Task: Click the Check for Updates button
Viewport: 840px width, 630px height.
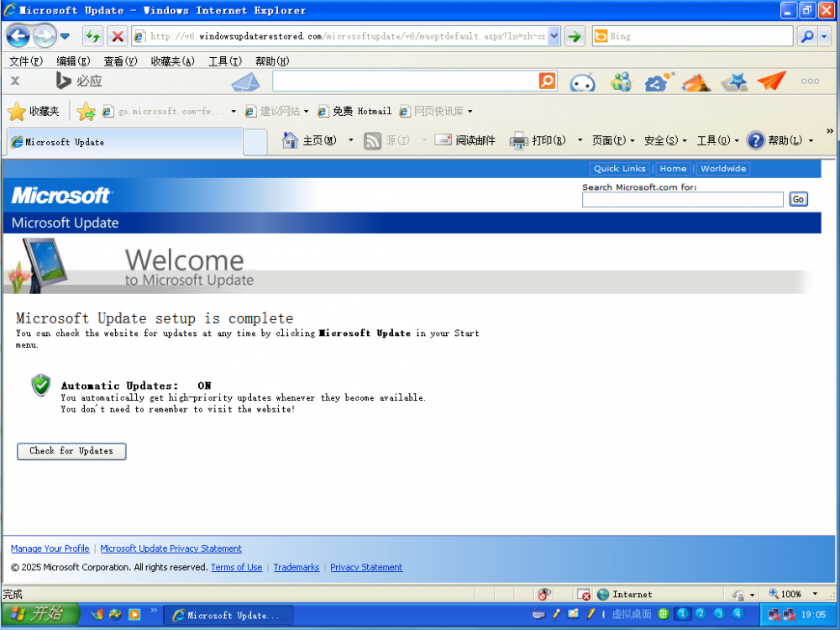Action: [x=71, y=451]
